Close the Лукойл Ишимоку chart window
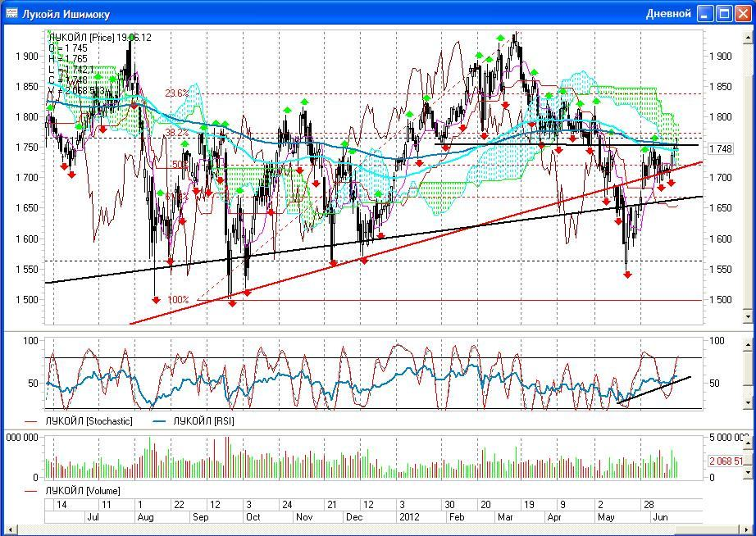The width and height of the screenshot is (756, 536). (743, 13)
